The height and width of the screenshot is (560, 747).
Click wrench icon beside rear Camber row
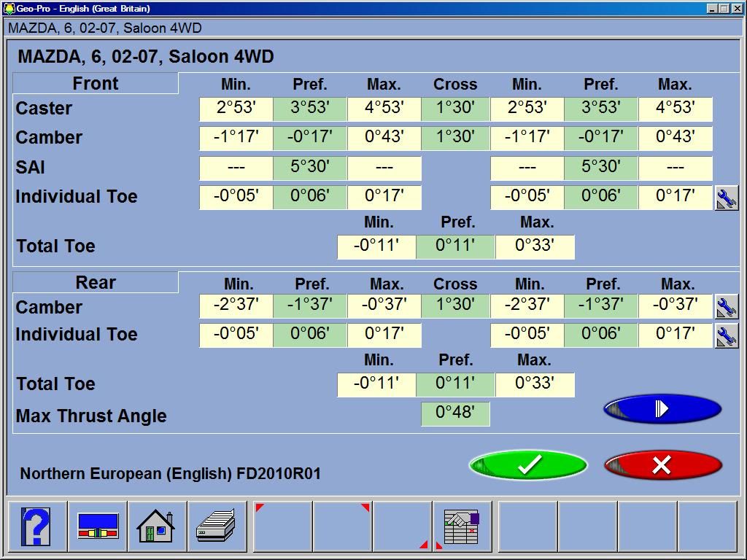pyautogui.click(x=727, y=307)
